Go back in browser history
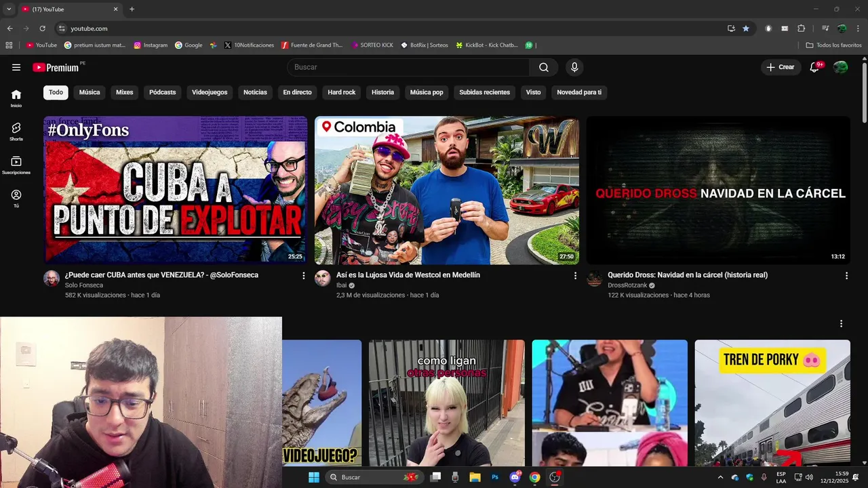The image size is (868, 488). pyautogui.click(x=9, y=28)
